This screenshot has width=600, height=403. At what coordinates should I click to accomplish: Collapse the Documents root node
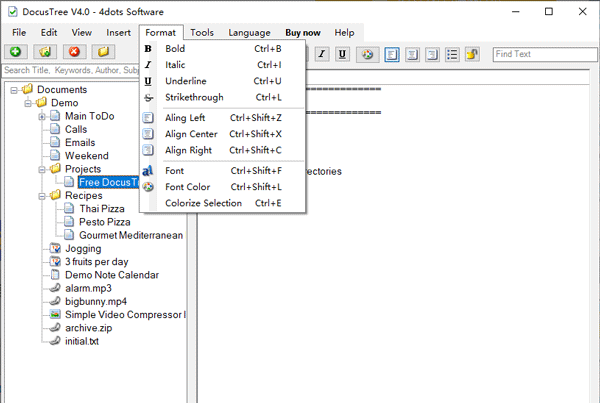coord(14,90)
